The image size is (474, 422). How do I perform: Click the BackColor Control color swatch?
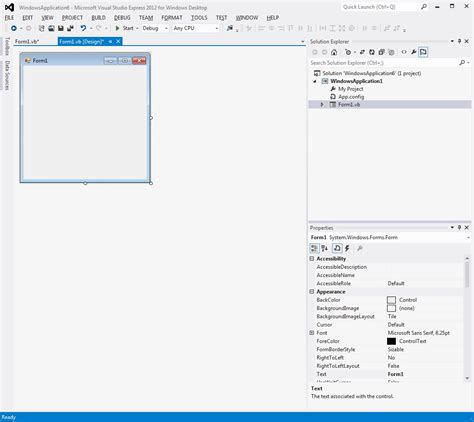coord(392,300)
